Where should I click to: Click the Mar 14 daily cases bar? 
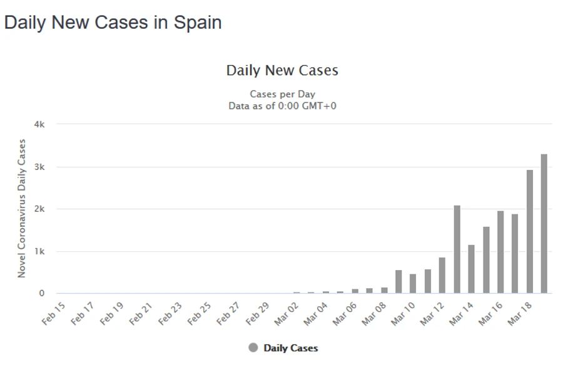pyautogui.click(x=471, y=269)
